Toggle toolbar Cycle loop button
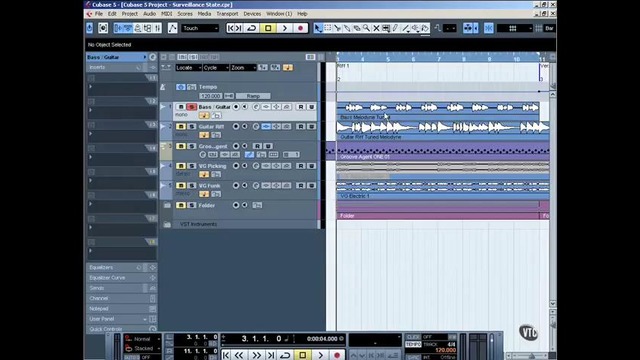This screenshot has height=360, width=640. click(252, 28)
